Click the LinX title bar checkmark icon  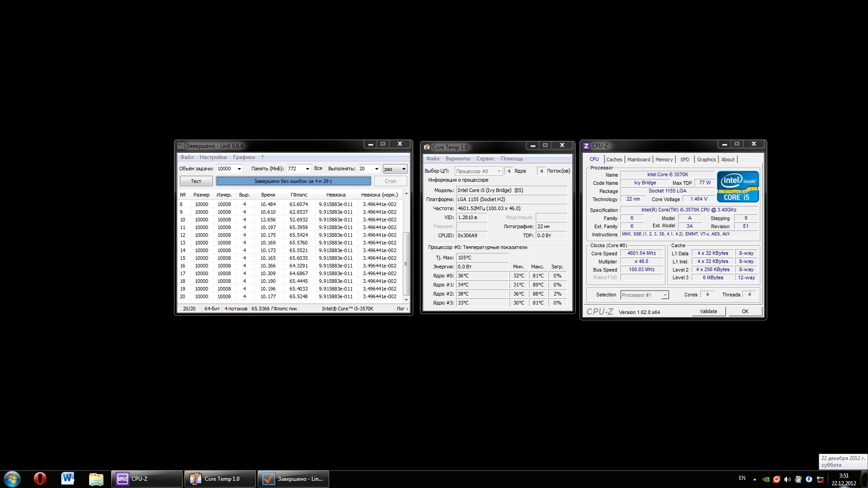[x=181, y=146]
